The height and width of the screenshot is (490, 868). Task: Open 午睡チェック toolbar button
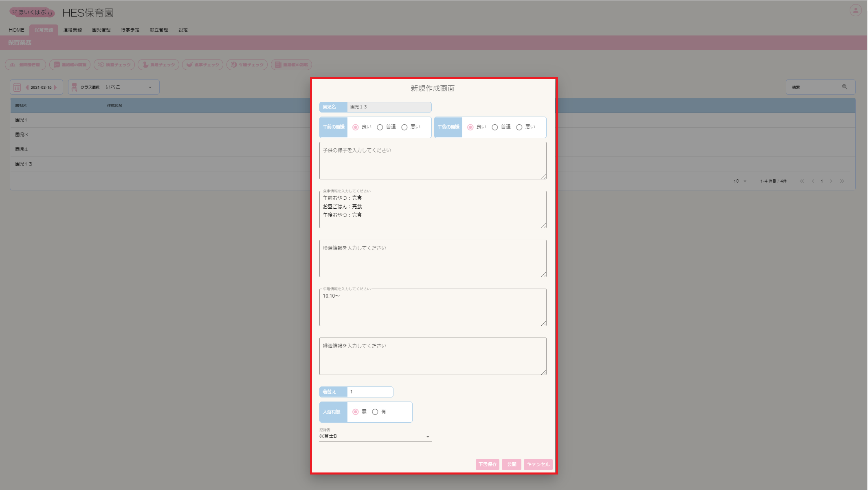(247, 65)
